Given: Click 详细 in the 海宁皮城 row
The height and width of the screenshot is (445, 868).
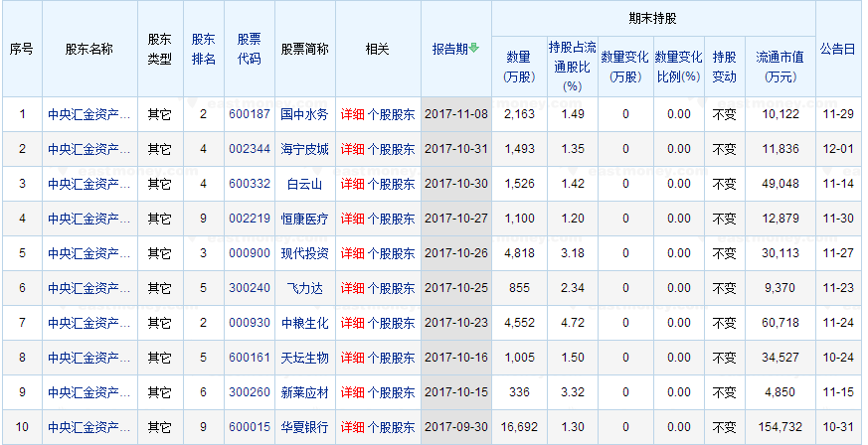Looking at the screenshot, I should tap(352, 149).
